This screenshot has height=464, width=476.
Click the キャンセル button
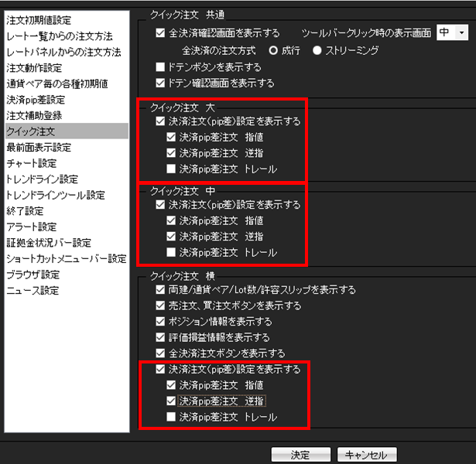click(367, 455)
